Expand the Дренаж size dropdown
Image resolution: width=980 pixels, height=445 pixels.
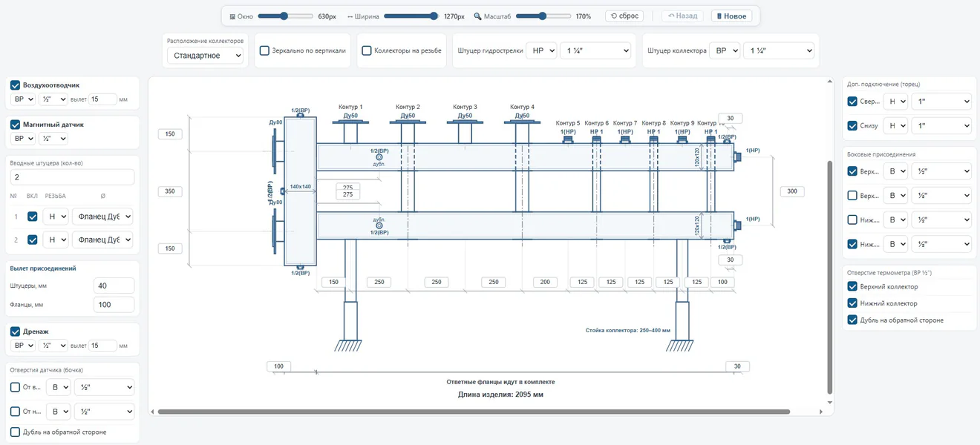point(53,346)
